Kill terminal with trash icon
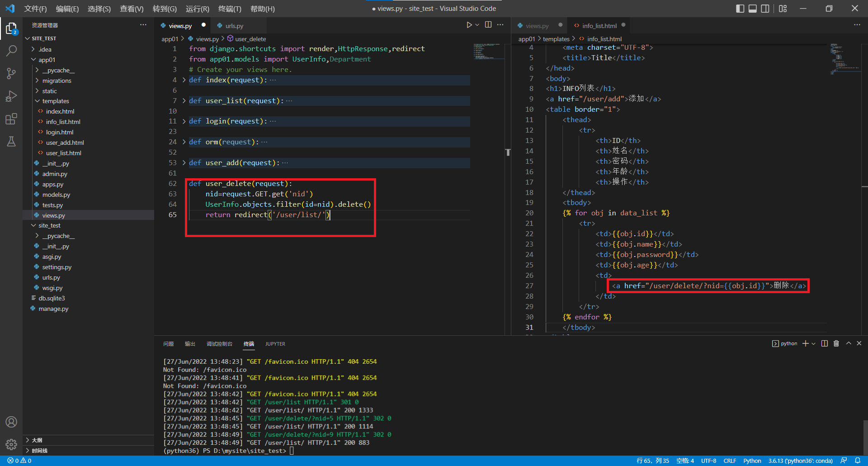868x466 pixels. click(x=836, y=343)
